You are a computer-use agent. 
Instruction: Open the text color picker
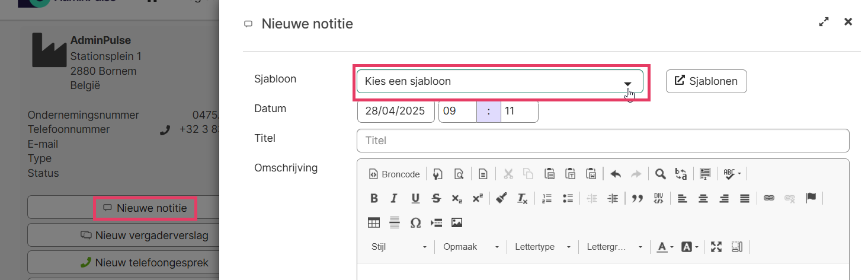point(665,247)
